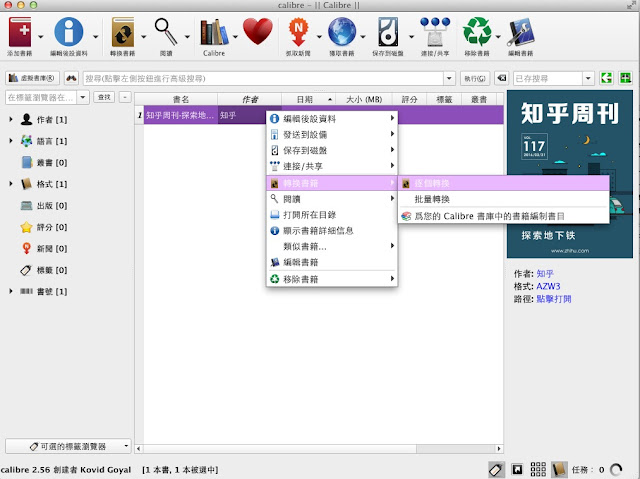The image size is (640, 479).
Task: Select Connect/share in context menu
Action: [x=332, y=166]
